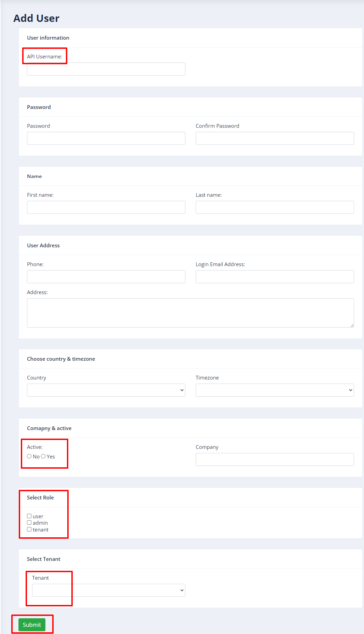The image size is (364, 634).
Task: Click the Company input field
Action: pos(275,459)
